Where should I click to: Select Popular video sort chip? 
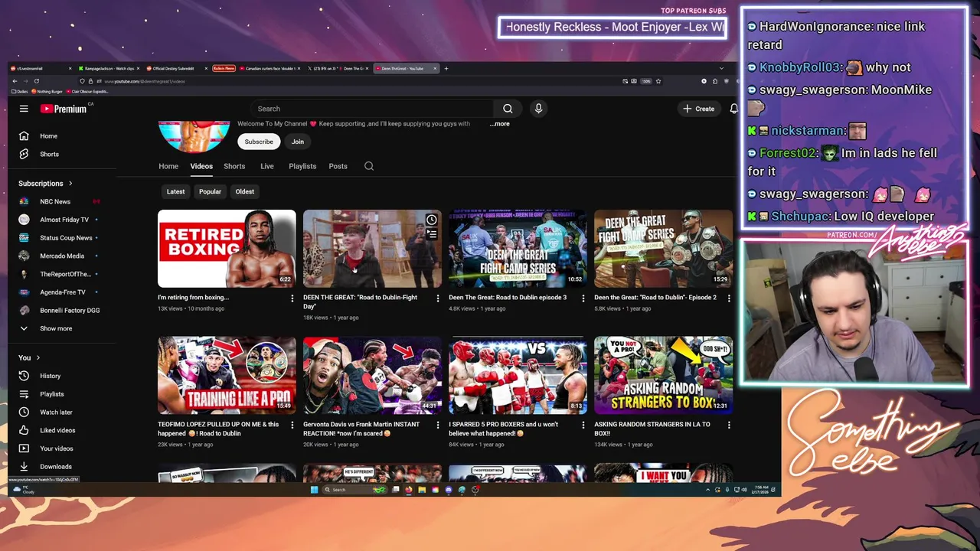(x=210, y=191)
